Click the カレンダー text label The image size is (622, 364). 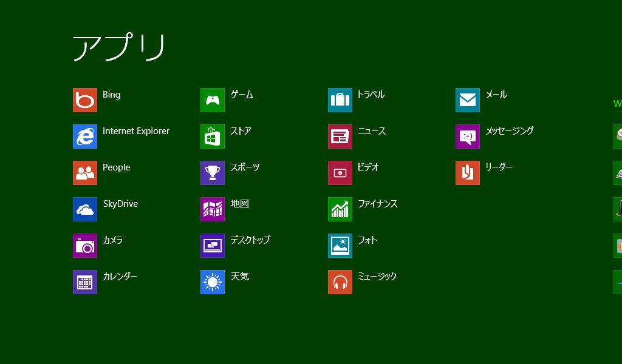click(x=120, y=277)
